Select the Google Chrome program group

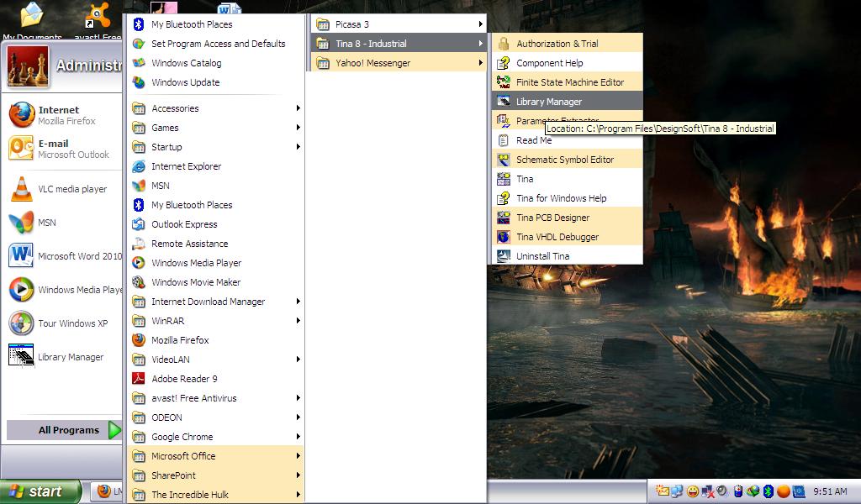coord(216,437)
